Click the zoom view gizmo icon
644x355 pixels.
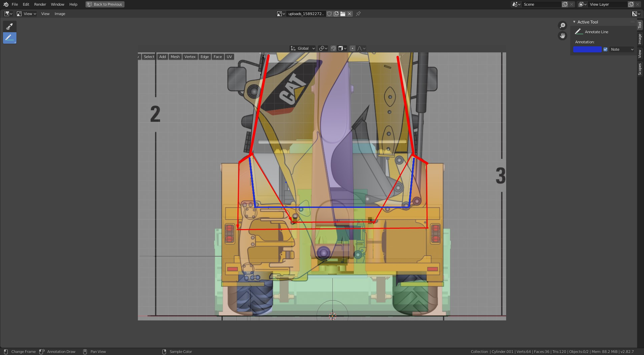click(x=562, y=26)
